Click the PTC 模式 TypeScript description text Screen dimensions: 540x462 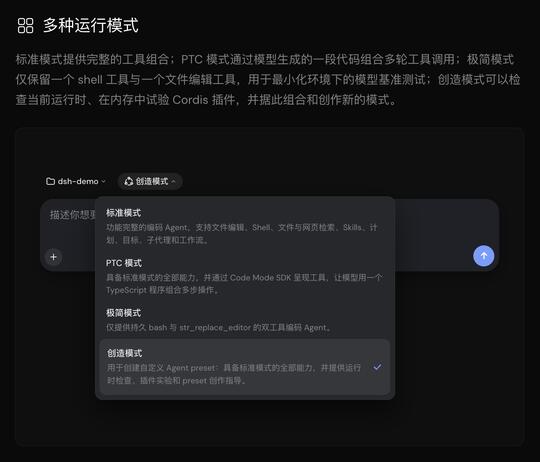point(244,284)
